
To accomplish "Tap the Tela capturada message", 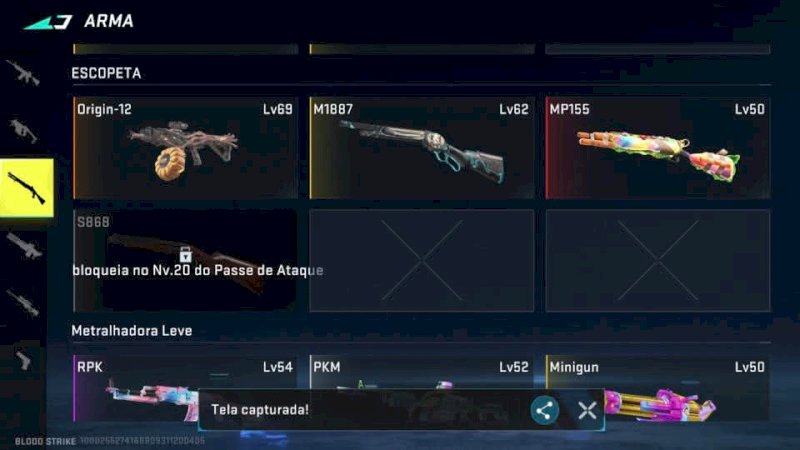I will pos(260,410).
